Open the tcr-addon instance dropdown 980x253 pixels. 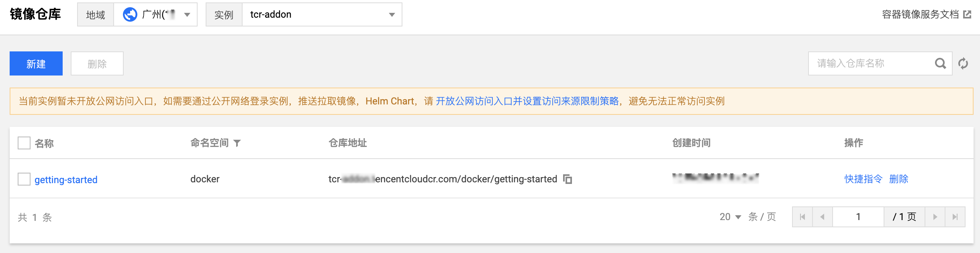point(322,14)
